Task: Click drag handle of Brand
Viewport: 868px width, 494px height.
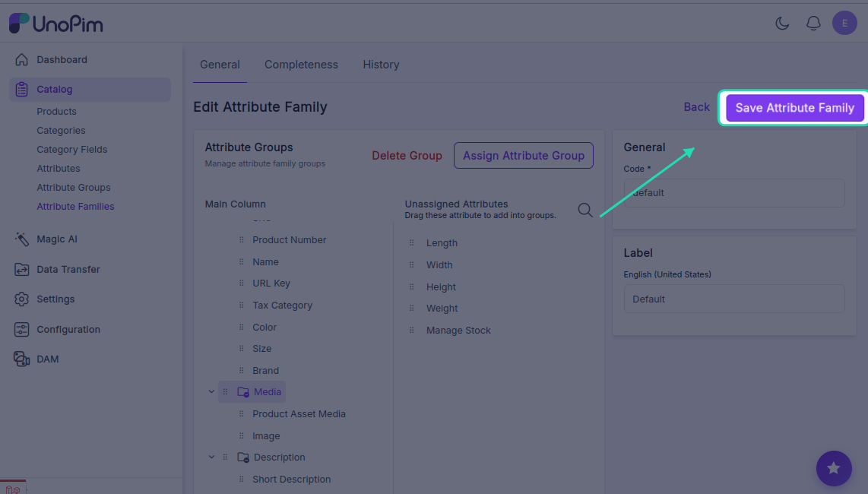Action: coord(242,370)
